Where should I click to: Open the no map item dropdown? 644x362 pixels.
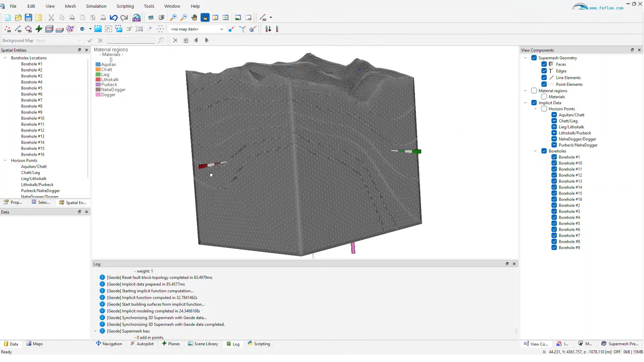pos(197,29)
